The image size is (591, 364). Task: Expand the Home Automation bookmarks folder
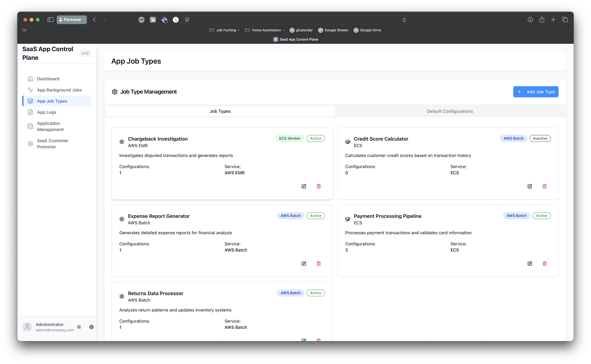click(x=265, y=30)
